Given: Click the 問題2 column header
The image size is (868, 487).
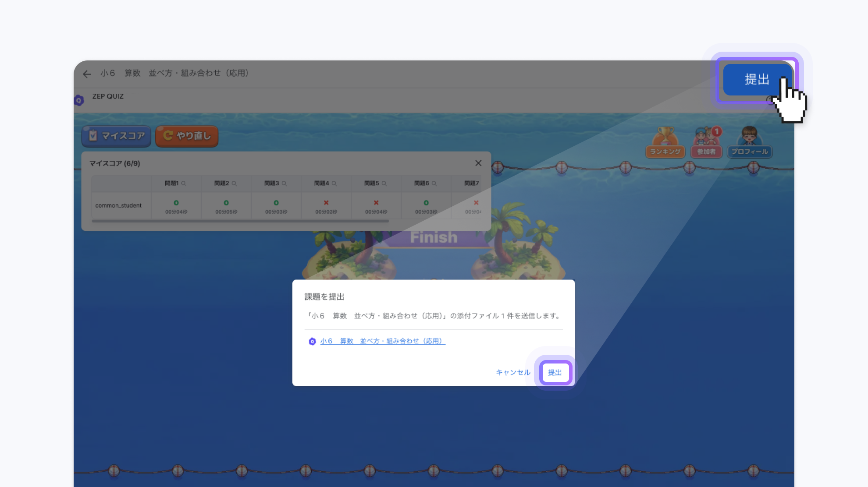Looking at the screenshot, I should tap(222, 184).
